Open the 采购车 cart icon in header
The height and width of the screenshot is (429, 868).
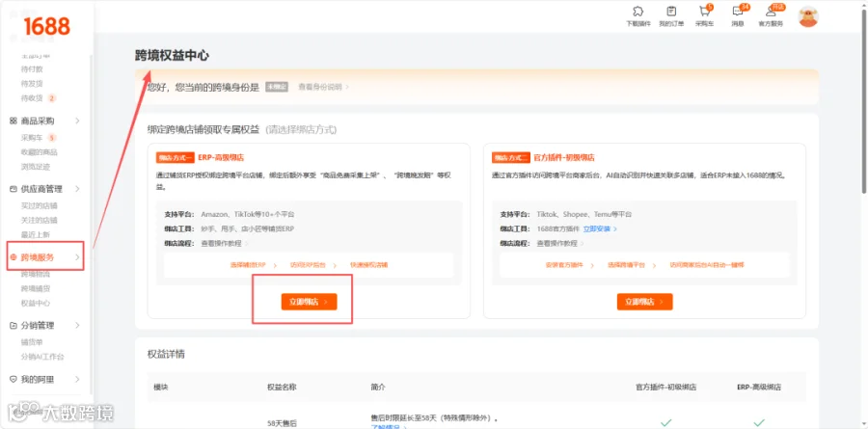[x=704, y=12]
